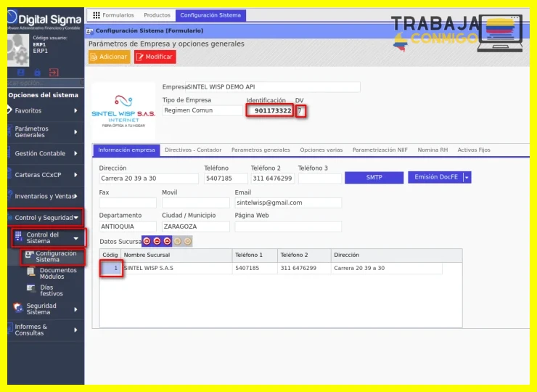Click the Dirección column header in table
537x392 pixels.
(x=397, y=255)
